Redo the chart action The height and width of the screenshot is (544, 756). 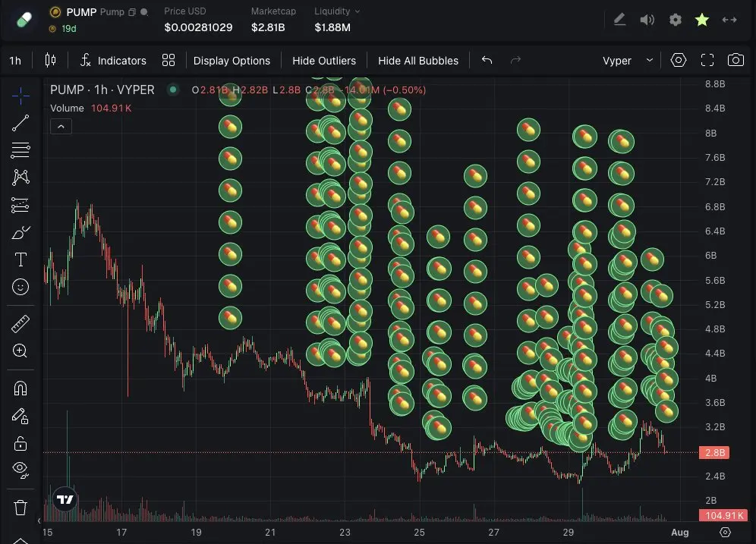pyautogui.click(x=515, y=60)
